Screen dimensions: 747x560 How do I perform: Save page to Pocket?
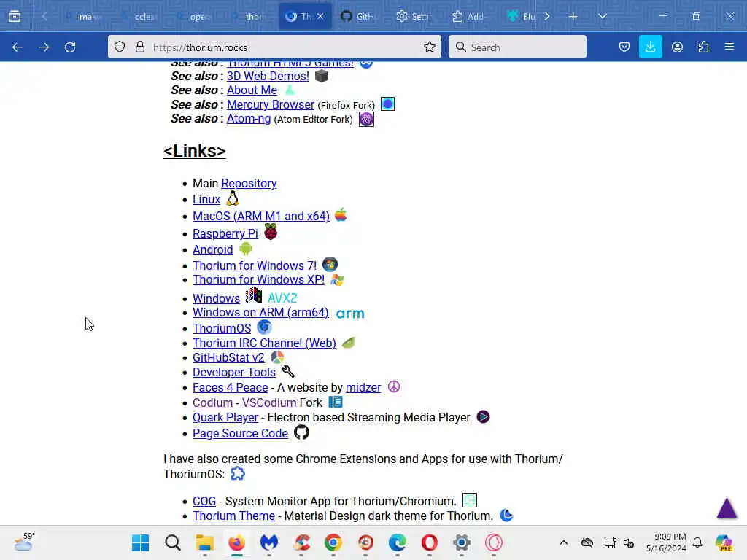[x=624, y=47]
